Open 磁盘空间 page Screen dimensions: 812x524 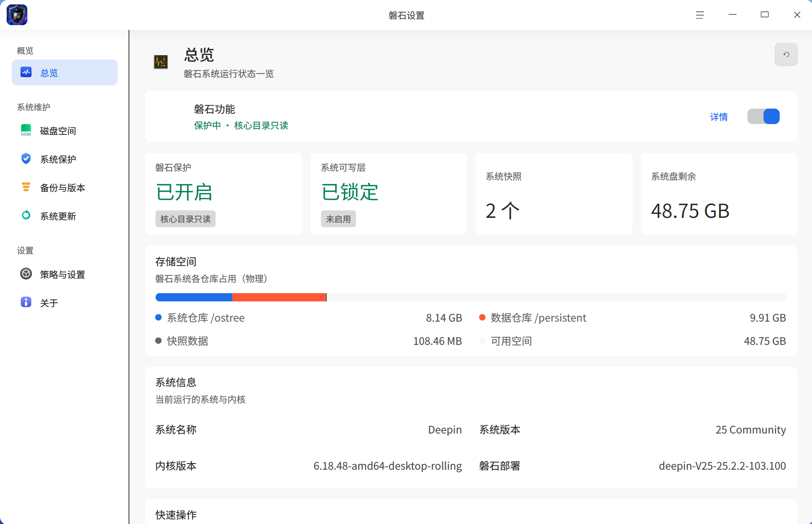click(65, 131)
